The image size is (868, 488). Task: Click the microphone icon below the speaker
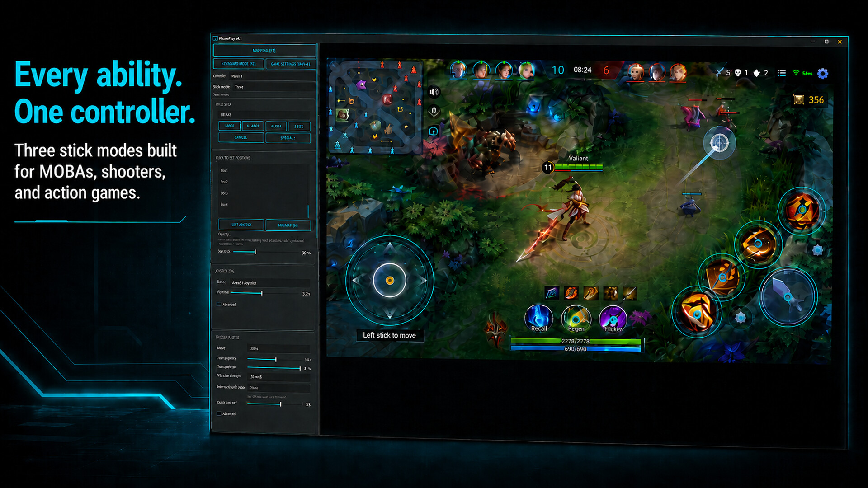click(x=433, y=131)
